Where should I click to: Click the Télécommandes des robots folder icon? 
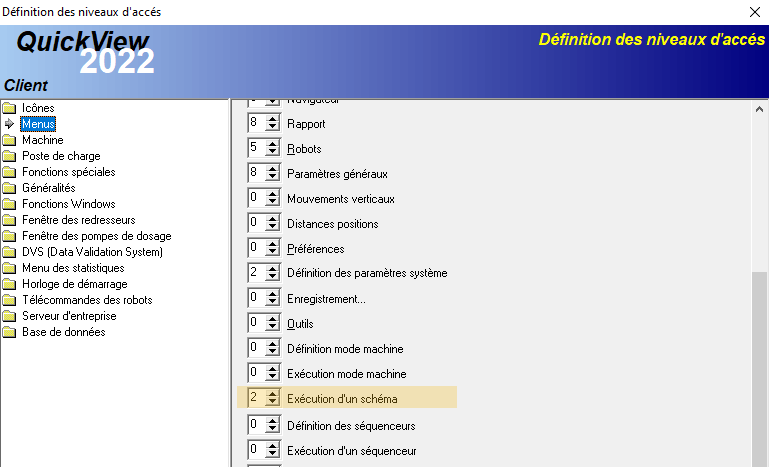click(x=9, y=300)
